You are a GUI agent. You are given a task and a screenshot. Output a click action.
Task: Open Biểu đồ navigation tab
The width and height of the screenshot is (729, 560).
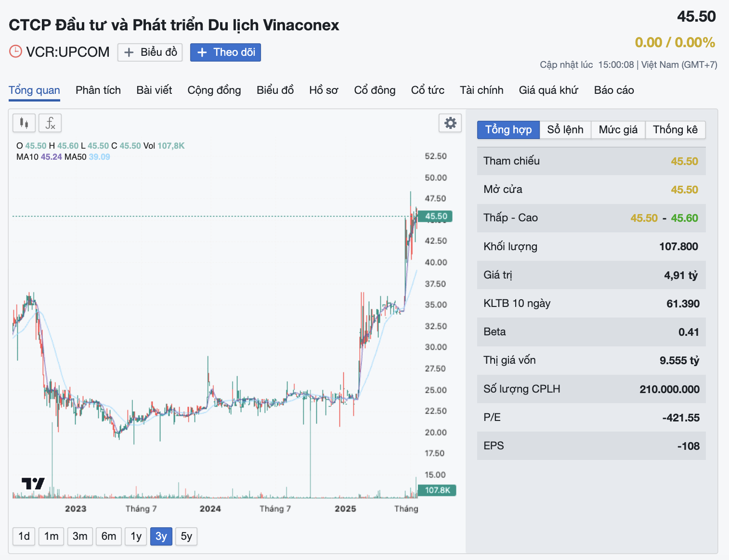click(x=275, y=90)
